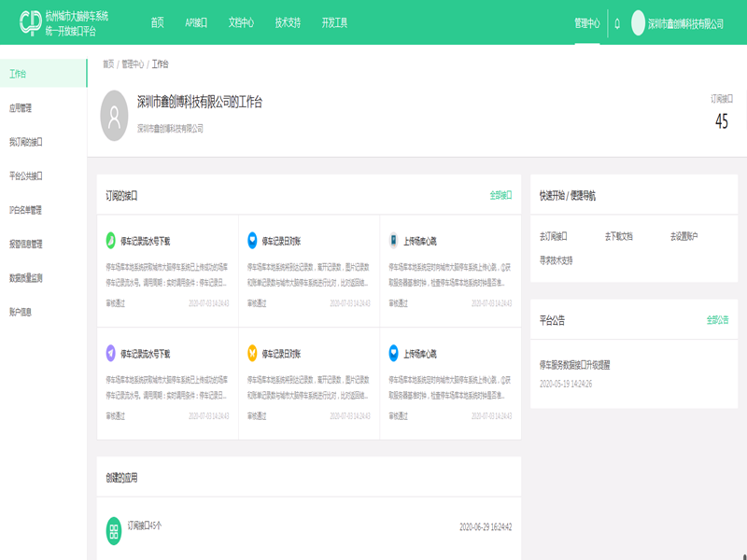Click the 全部接口 link

click(500, 196)
